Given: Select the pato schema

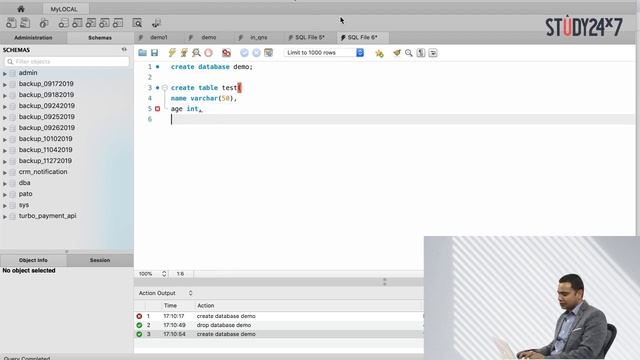Looking at the screenshot, I should pyautogui.click(x=25, y=194).
